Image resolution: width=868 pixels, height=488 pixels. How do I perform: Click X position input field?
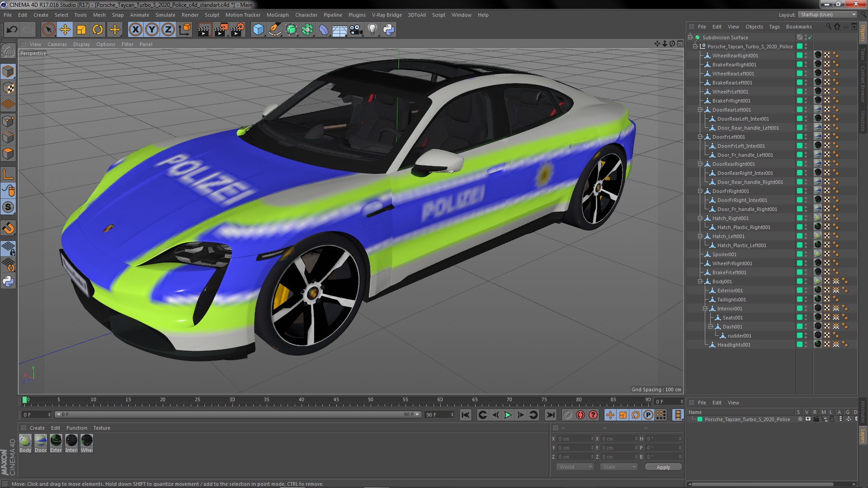click(574, 439)
